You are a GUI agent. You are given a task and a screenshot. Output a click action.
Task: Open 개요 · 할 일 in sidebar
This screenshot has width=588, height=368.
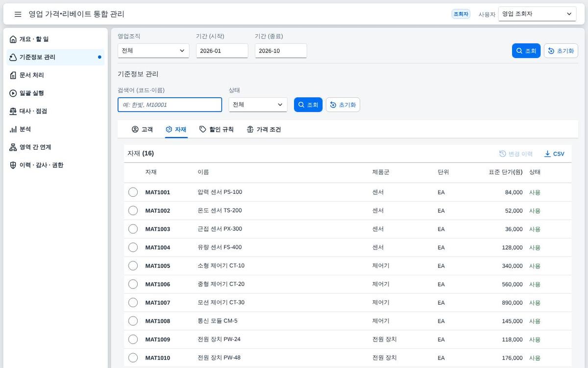pos(55,39)
